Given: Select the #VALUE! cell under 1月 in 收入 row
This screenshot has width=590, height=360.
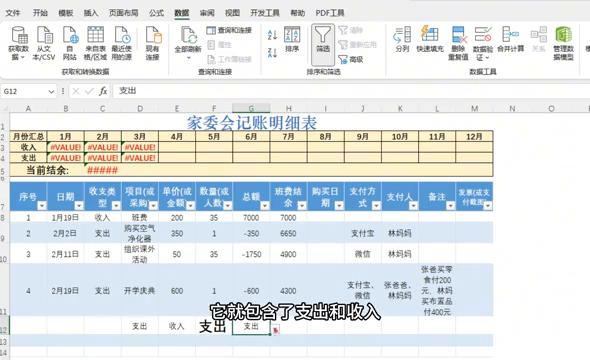Looking at the screenshot, I should (x=65, y=147).
